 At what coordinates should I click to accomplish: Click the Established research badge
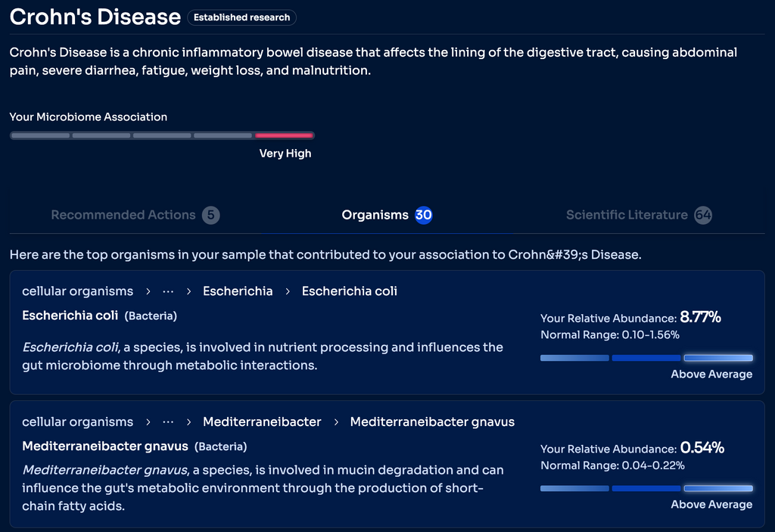tap(241, 17)
